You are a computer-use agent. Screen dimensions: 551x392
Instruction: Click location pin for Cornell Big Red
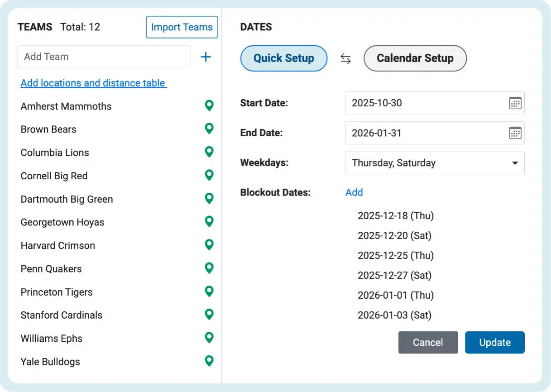coord(209,176)
